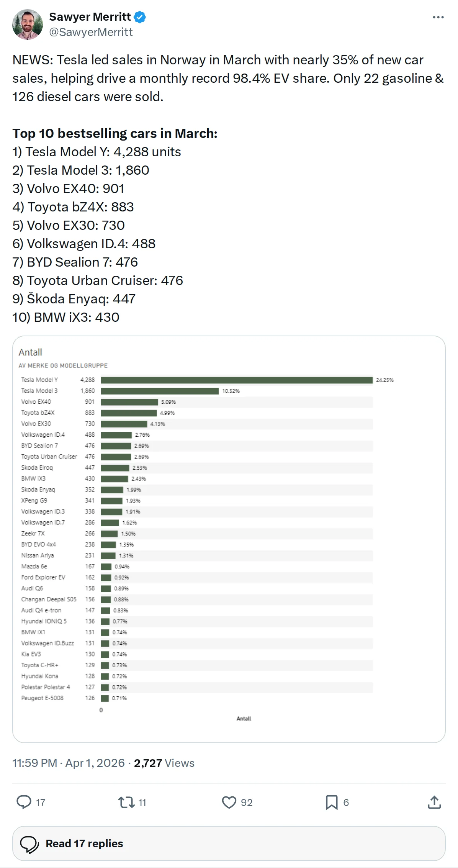Like the post with heart icon

[229, 802]
